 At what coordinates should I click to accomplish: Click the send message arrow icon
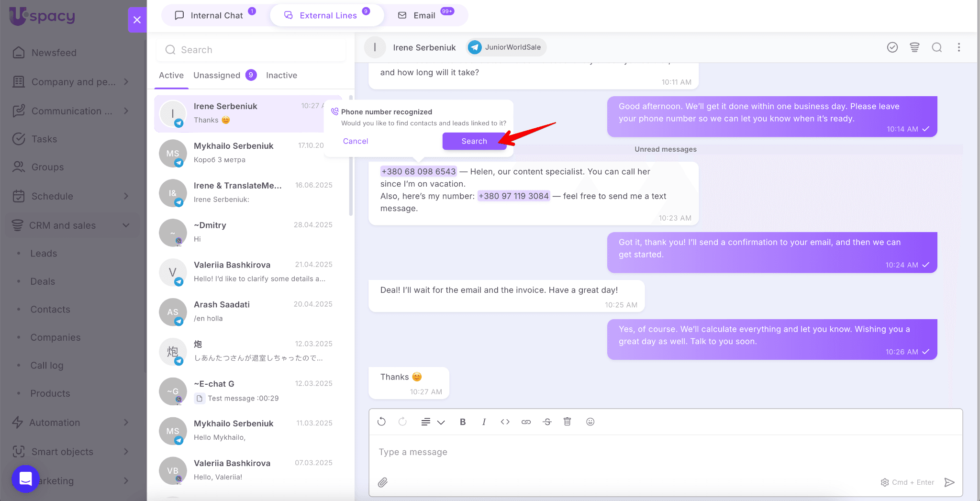(x=949, y=482)
